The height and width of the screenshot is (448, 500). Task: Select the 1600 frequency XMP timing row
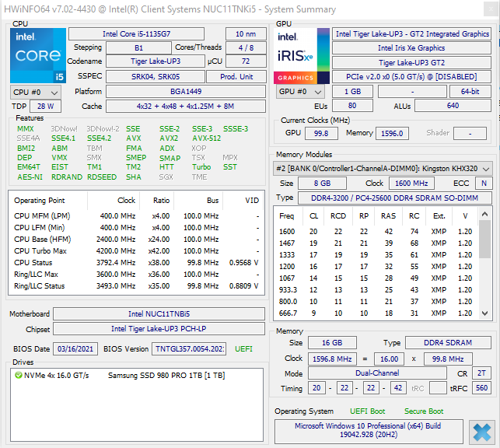[x=376, y=232]
